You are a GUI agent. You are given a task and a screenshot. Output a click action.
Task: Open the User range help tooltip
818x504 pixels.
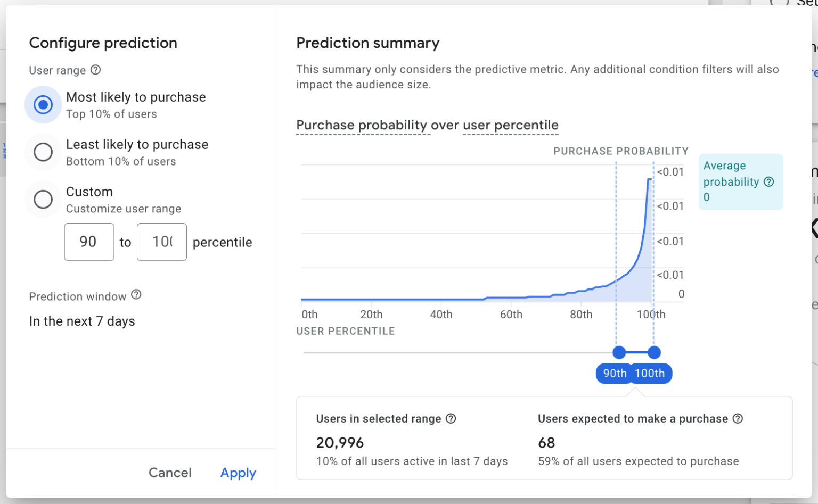point(96,70)
